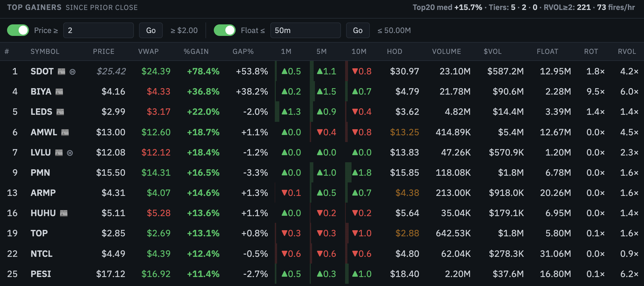This screenshot has height=286, width=644.
Task: Sort by the 1M column header
Action: pos(286,52)
